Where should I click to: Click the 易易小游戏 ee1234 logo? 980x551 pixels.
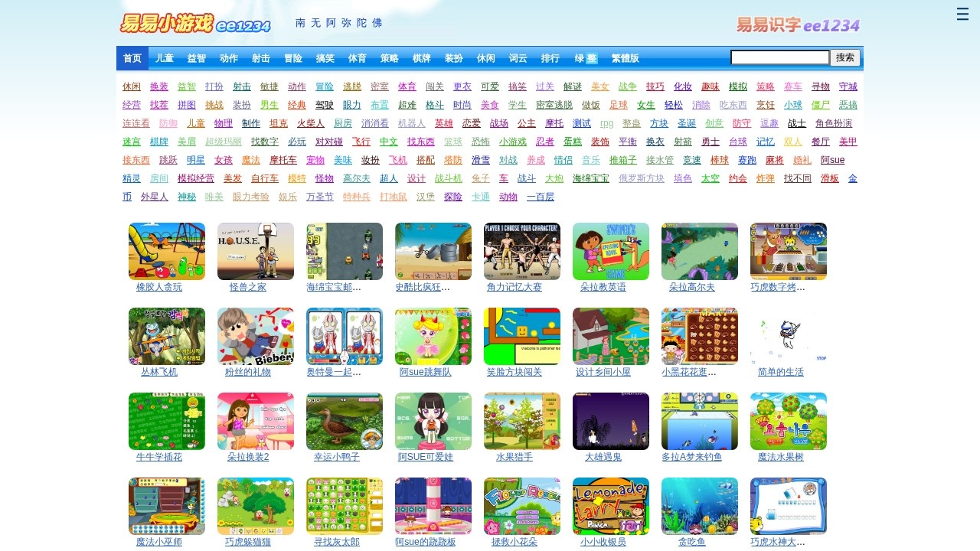click(195, 24)
